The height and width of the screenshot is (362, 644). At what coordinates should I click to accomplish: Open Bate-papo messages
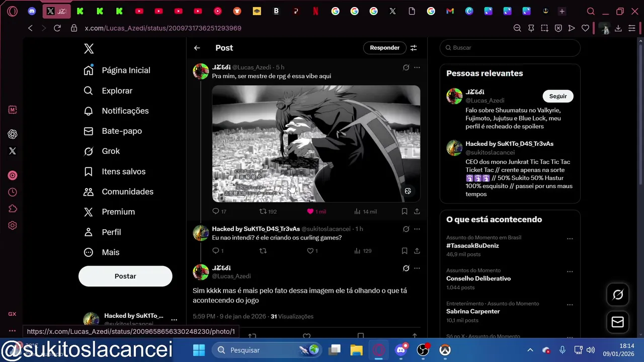pos(113,131)
